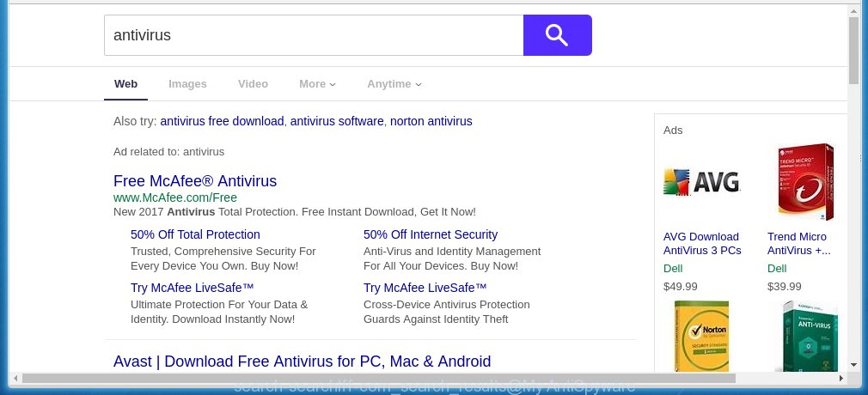Open the Avast Download Free Antivirus result
The image size is (868, 395).
coord(303,362)
